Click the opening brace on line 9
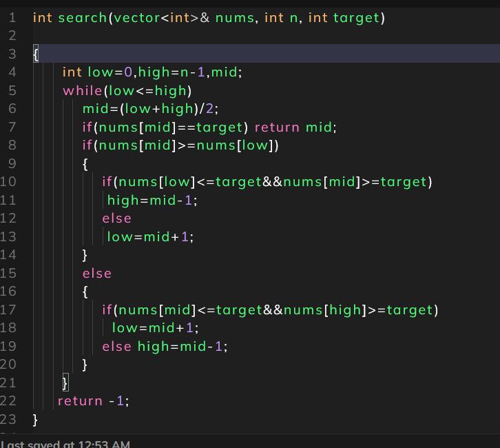Screen dimensions: 500x448 point(85,164)
